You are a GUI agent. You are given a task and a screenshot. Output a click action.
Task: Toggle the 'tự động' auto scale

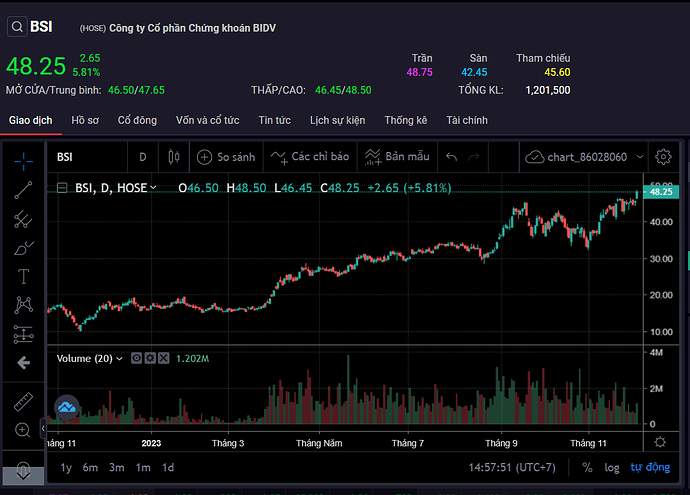649,467
